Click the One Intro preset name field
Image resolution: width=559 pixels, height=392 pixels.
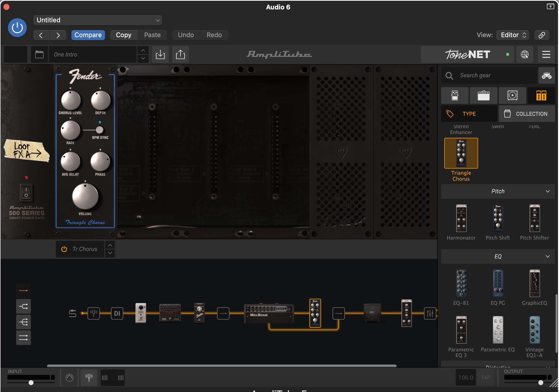pos(93,54)
